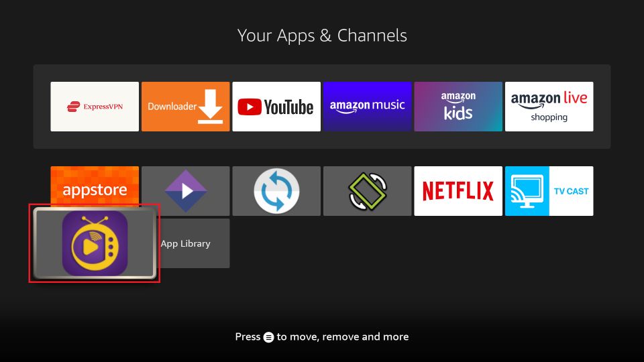Open the green screen rotation app
The width and height of the screenshot is (644, 362).
point(367,191)
